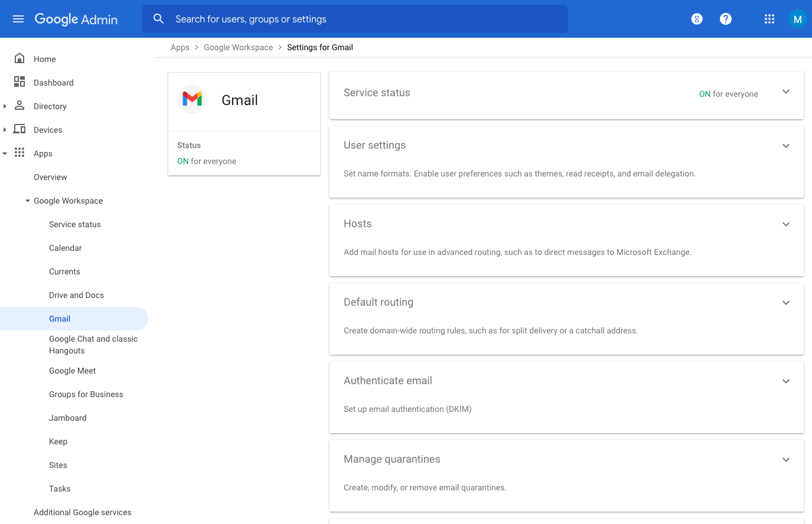The image size is (812, 524).
Task: Open Drive and Docs in sidebar
Action: pos(76,295)
